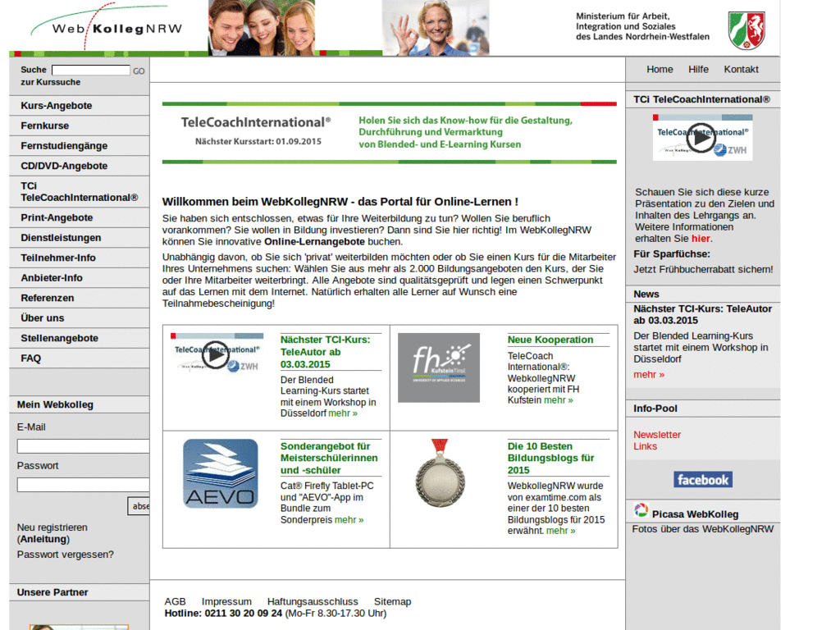
Task: Open CD/DVD-Angebote menu item
Action: tap(80, 166)
